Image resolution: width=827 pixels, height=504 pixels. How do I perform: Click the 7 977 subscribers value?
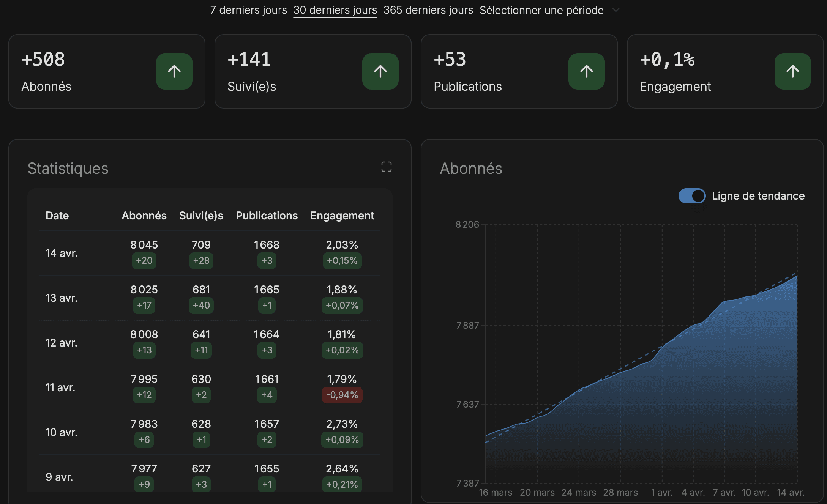point(144,469)
